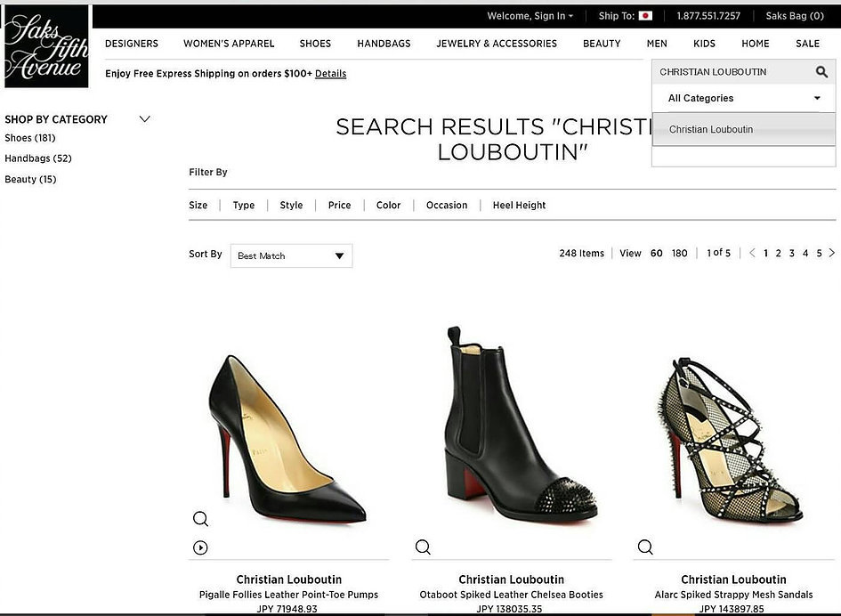Open the Designers menu
Viewport: 841px width, 616px height.
coord(132,44)
